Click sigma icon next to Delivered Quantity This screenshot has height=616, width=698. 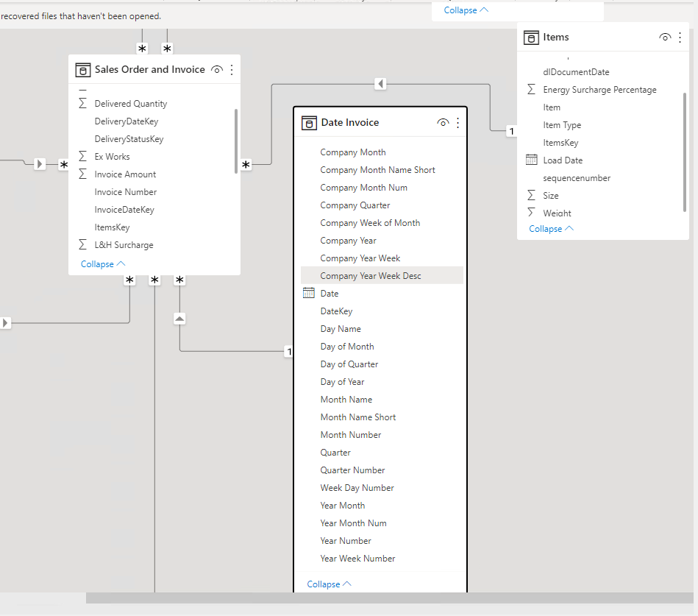[83, 103]
